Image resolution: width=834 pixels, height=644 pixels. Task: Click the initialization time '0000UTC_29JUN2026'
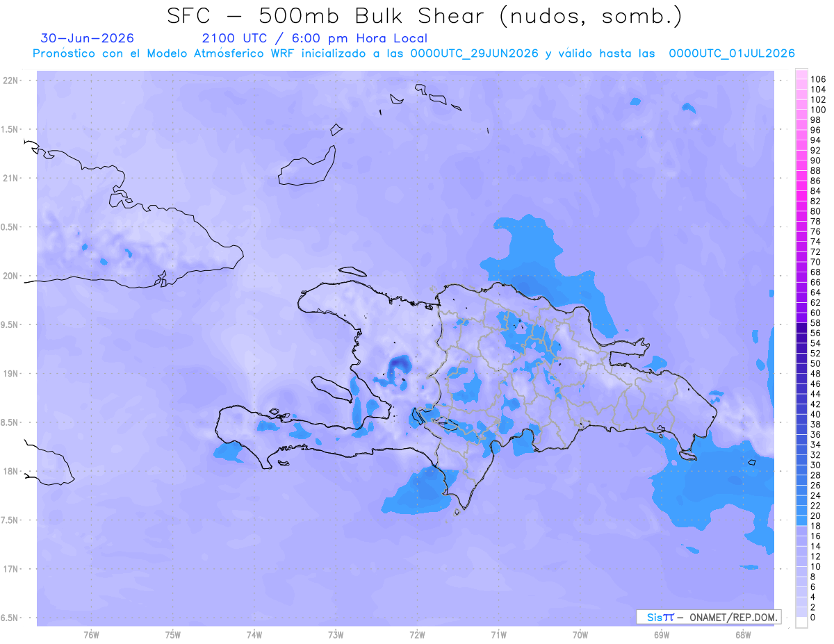click(x=475, y=53)
